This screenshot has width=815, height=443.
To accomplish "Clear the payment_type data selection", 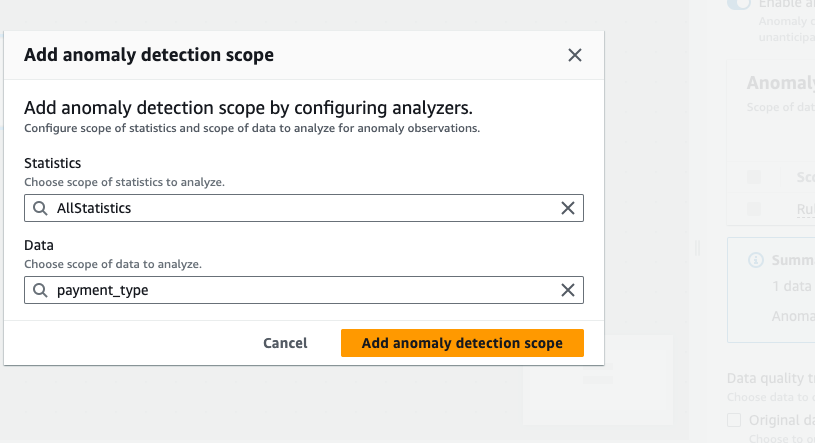I will click(567, 290).
